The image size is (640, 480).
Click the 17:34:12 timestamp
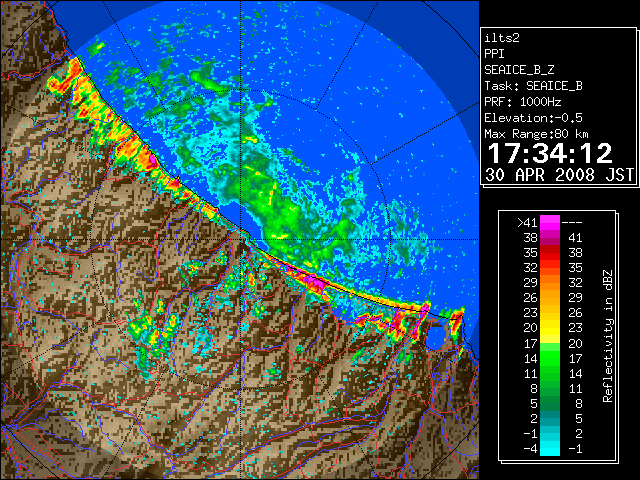pos(550,153)
